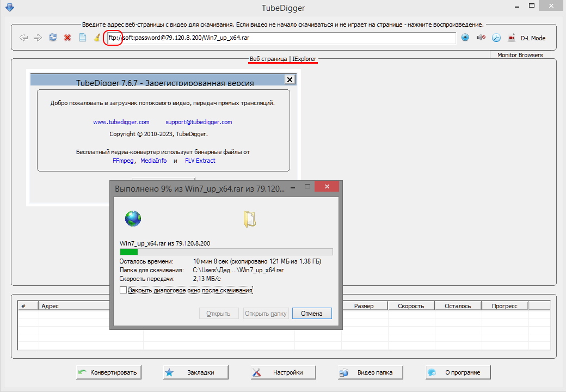This screenshot has width=566, height=392.
Task: Sort by the Прогресс column header
Action: tap(505, 306)
